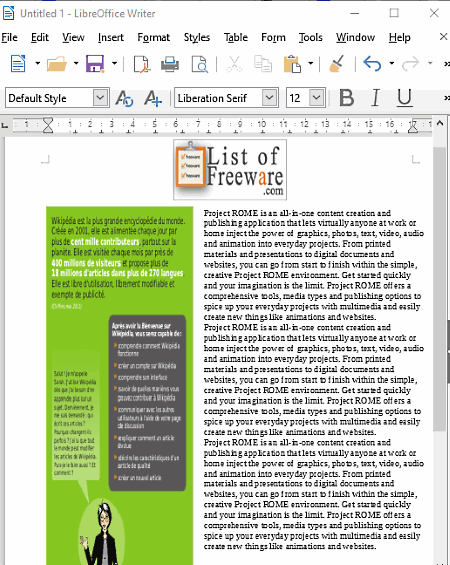The image size is (450, 565).
Task: Export directly as PDF icon
Action: (x=142, y=64)
